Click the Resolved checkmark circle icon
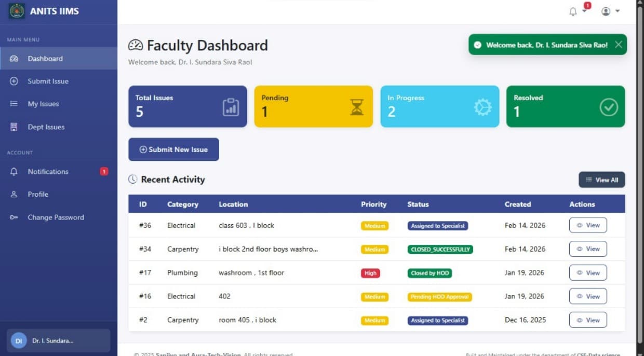Image resolution: width=644 pixels, height=356 pixels. pyautogui.click(x=609, y=107)
